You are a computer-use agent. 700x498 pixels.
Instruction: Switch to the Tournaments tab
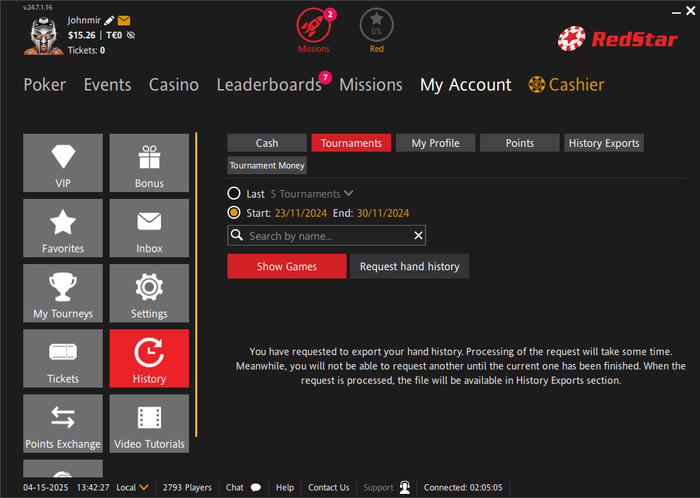click(x=351, y=143)
